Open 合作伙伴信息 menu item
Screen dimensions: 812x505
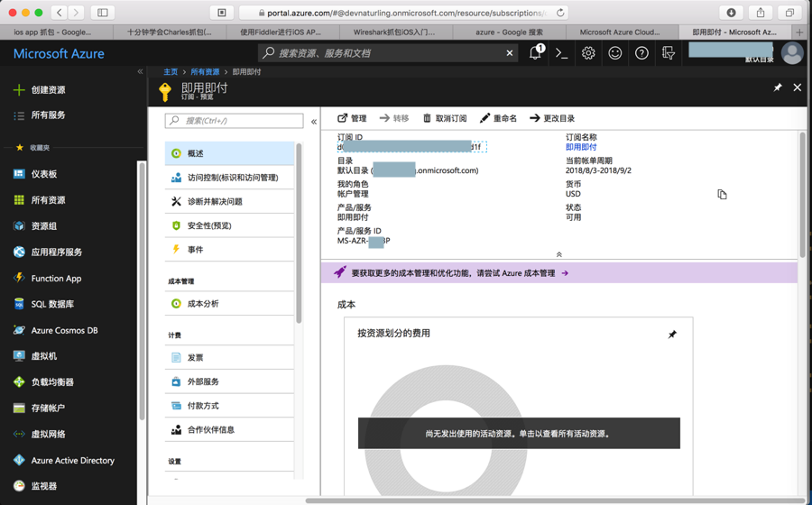tap(229, 429)
